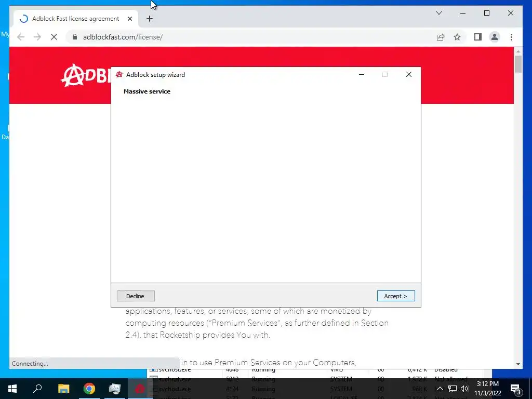Open the Windows Start menu
The height and width of the screenshot is (399, 532).
(12, 389)
